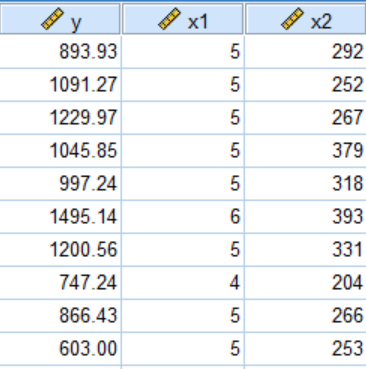This screenshot has width=366, height=369.
Task: Select the x1 cell in the 866.43 row
Action: click(x=183, y=316)
